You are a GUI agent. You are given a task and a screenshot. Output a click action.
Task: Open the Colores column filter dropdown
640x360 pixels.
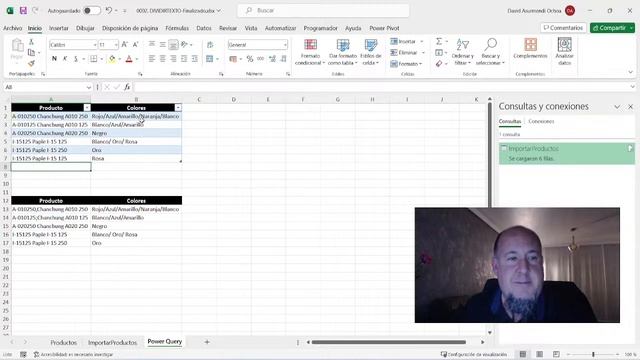click(x=178, y=108)
